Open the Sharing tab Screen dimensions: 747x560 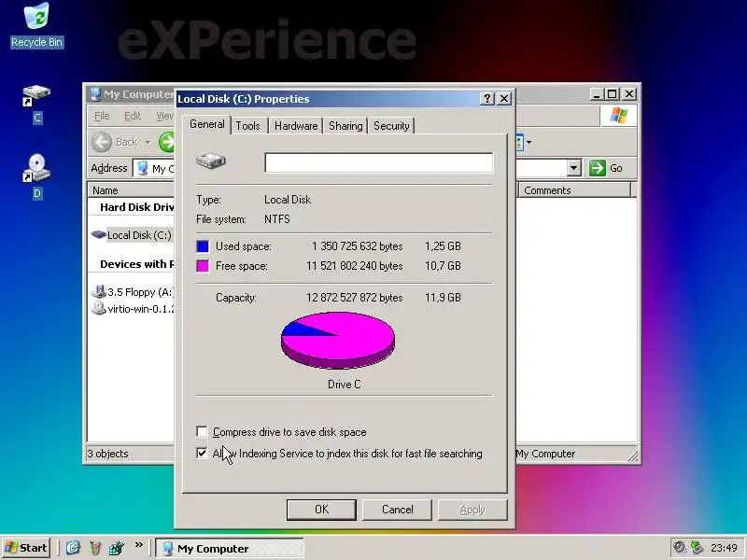(345, 126)
